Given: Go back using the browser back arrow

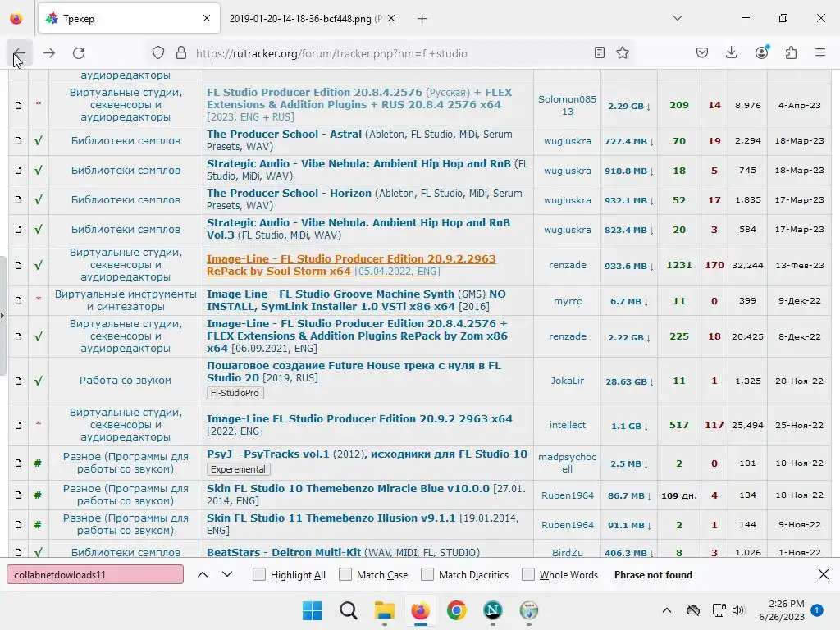Looking at the screenshot, I should pyautogui.click(x=19, y=53).
